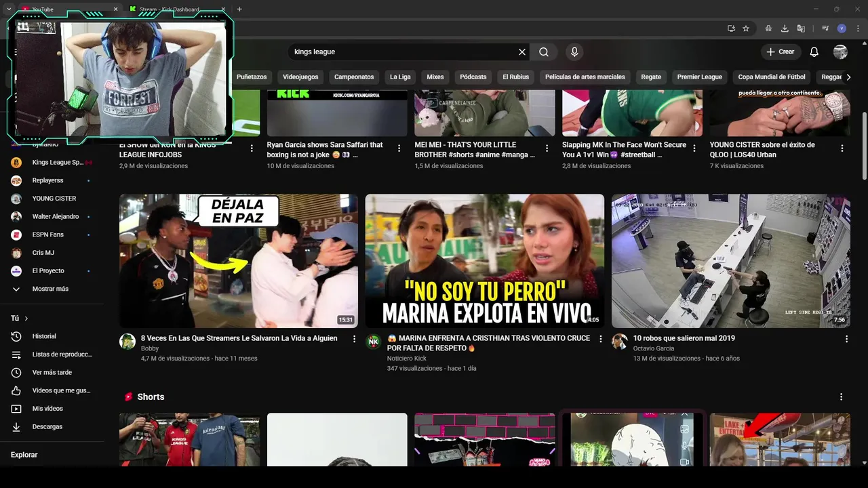The width and height of the screenshot is (868, 488).
Task: Show more filter chips with right arrow
Action: point(848,77)
